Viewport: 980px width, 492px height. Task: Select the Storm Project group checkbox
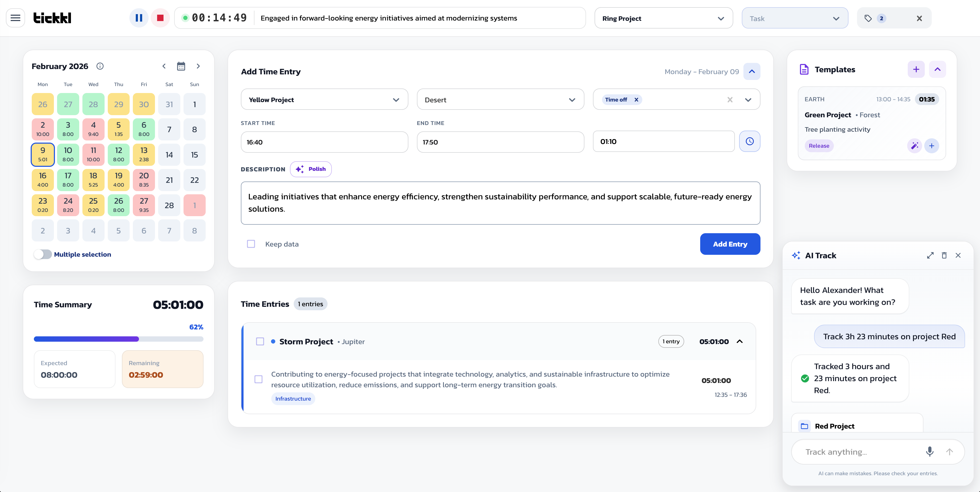(x=260, y=341)
